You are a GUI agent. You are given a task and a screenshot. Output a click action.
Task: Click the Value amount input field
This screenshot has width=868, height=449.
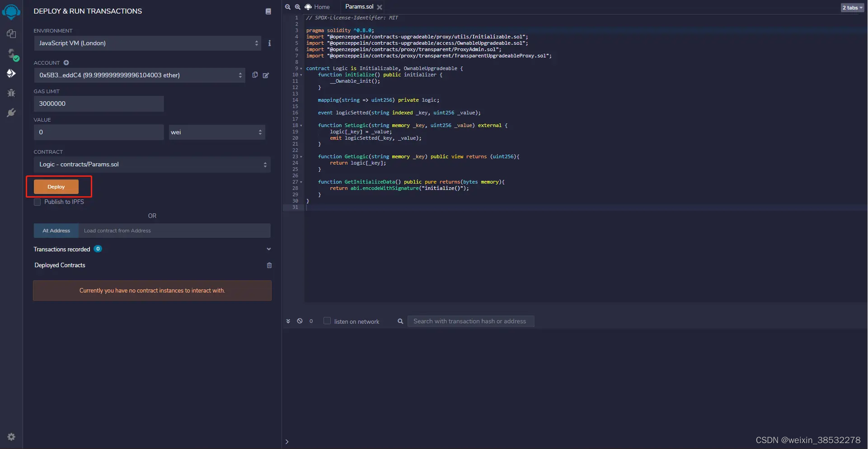(99, 132)
